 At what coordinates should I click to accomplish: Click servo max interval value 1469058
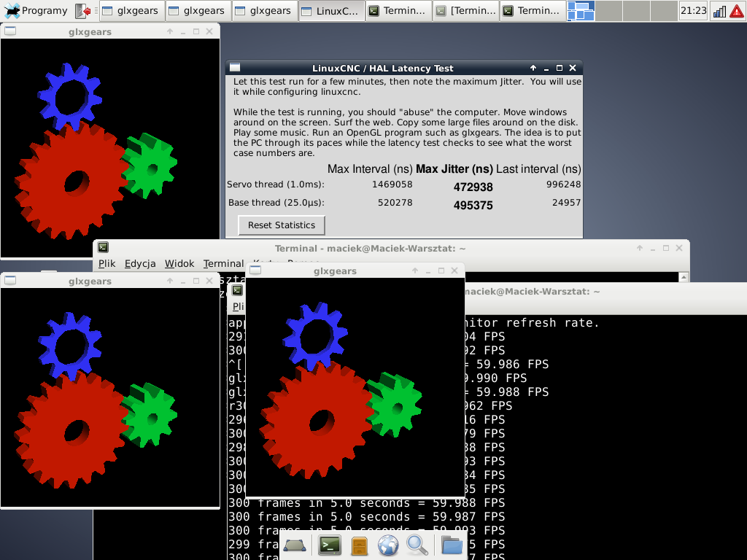[x=392, y=184]
